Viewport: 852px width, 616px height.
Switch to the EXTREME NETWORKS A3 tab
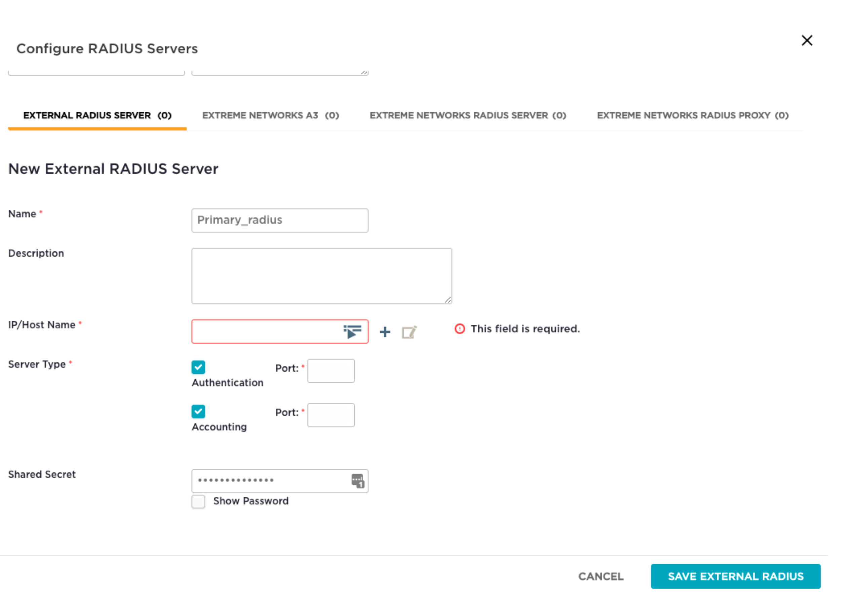coord(271,115)
